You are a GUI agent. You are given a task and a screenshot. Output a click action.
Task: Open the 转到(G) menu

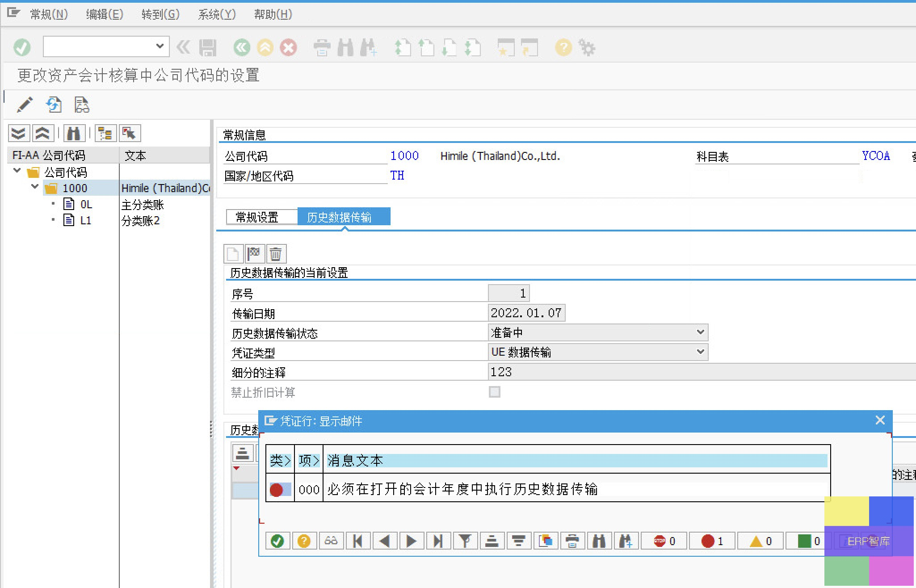tap(160, 14)
